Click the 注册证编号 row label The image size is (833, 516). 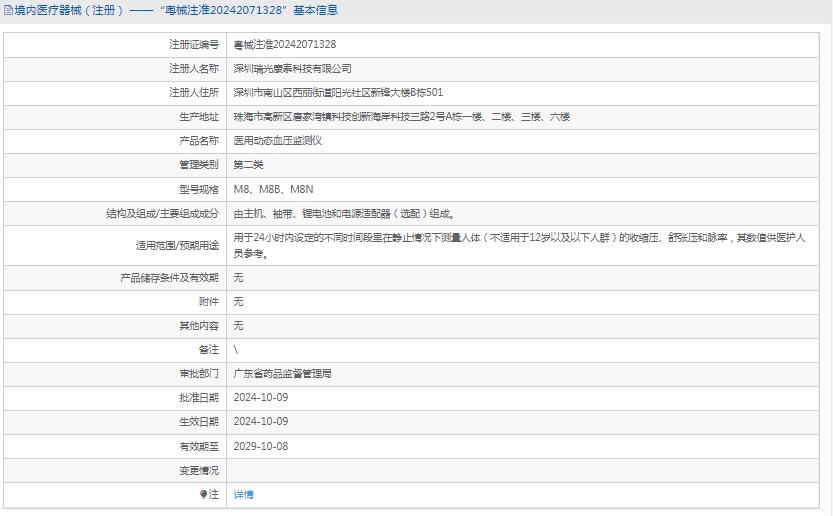pos(194,45)
